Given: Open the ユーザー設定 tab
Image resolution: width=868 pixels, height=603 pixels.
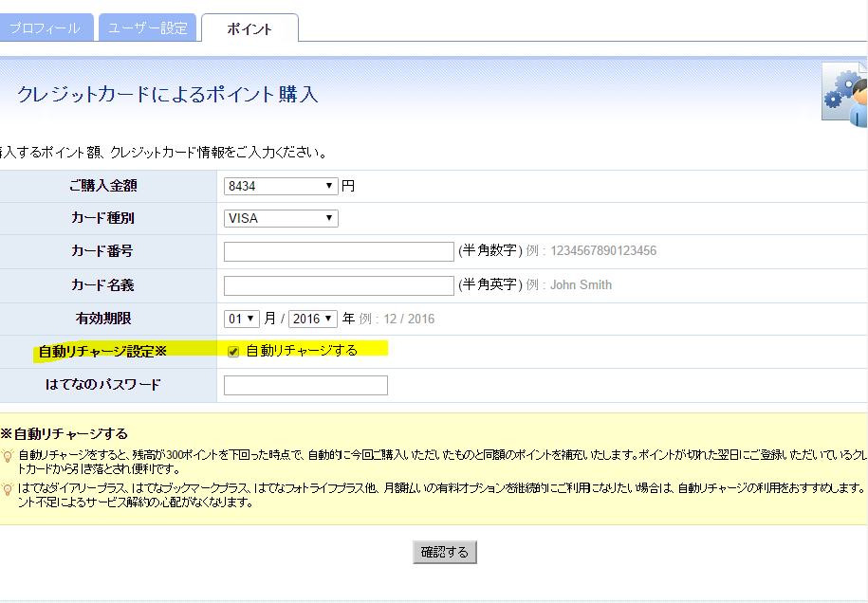Looking at the screenshot, I should (147, 27).
